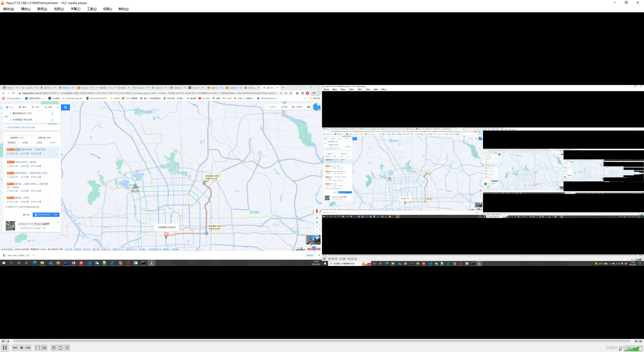This screenshot has width=644, height=352.
Task: Click the playback seek bar
Action: [322, 341]
